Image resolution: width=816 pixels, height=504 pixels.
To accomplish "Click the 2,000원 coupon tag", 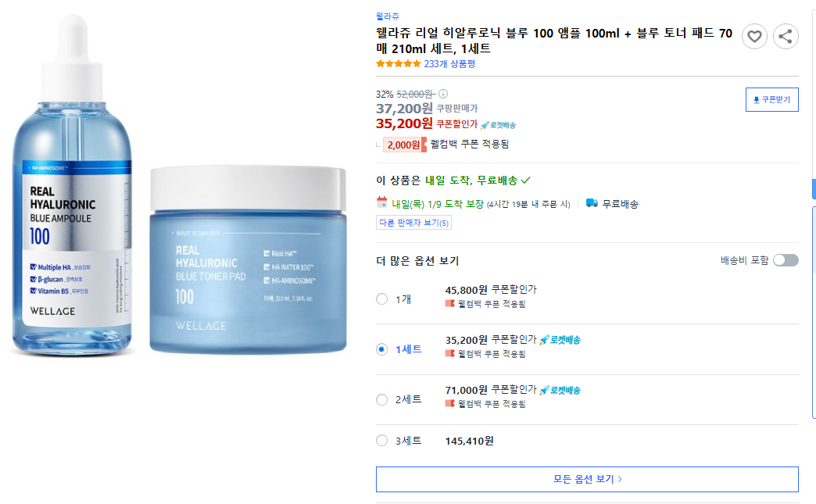I will [404, 145].
